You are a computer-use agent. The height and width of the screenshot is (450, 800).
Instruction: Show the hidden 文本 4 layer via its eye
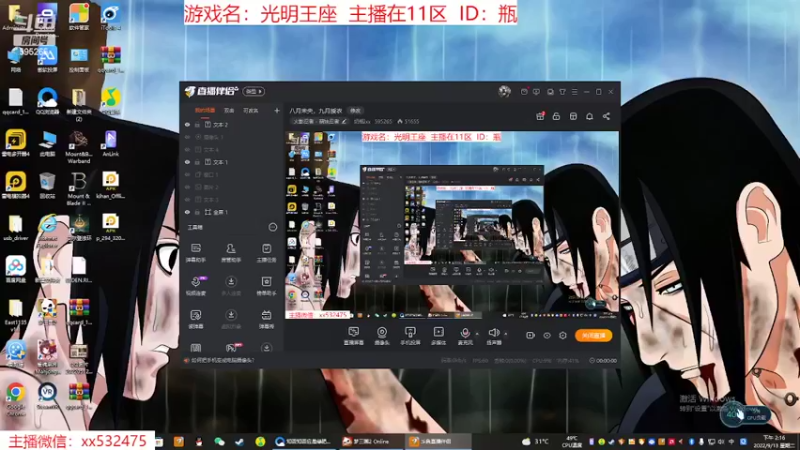pos(187,150)
